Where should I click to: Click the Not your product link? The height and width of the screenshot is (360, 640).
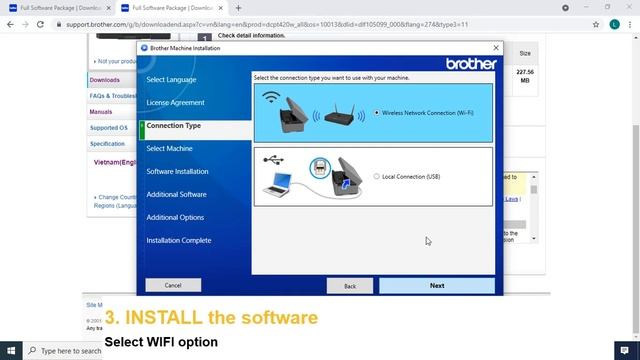[x=116, y=61]
